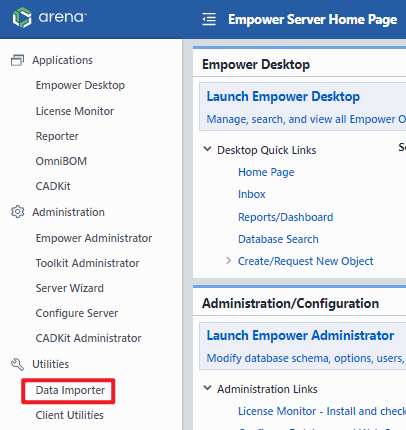Expand the Create/Request New Object chevron

(228, 260)
